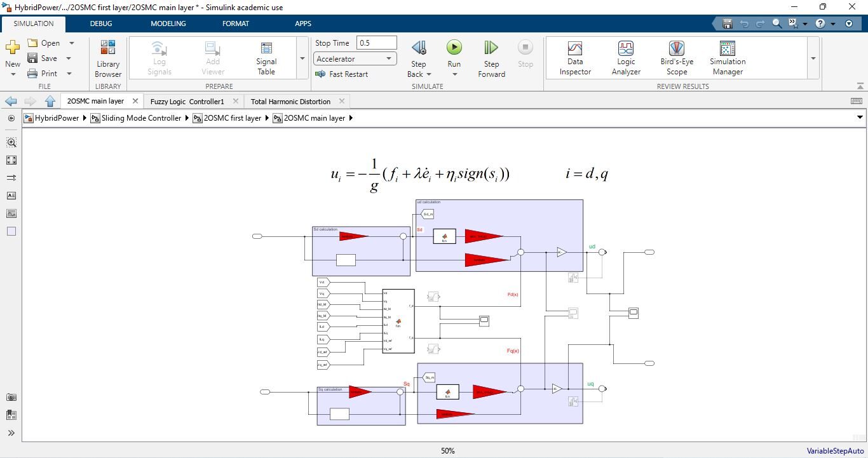Select the Fuzzy Logic Controller1 tab

pos(187,102)
